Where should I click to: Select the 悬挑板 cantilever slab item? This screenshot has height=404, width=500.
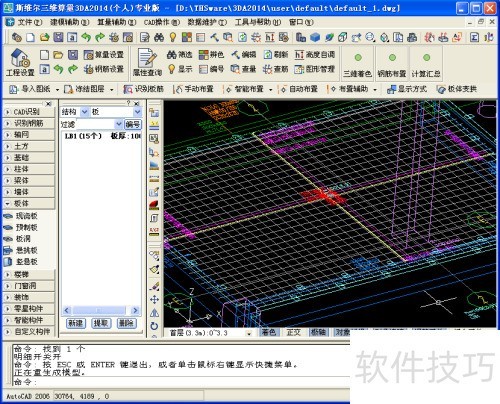(21, 250)
